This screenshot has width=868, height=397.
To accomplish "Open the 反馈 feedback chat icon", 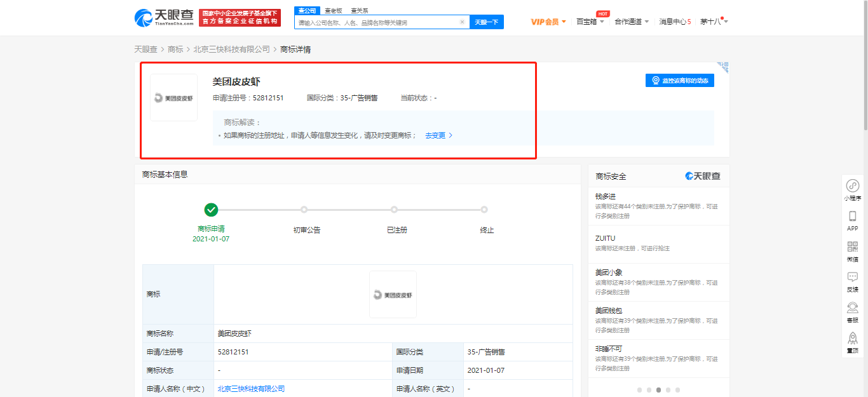I will click(852, 278).
